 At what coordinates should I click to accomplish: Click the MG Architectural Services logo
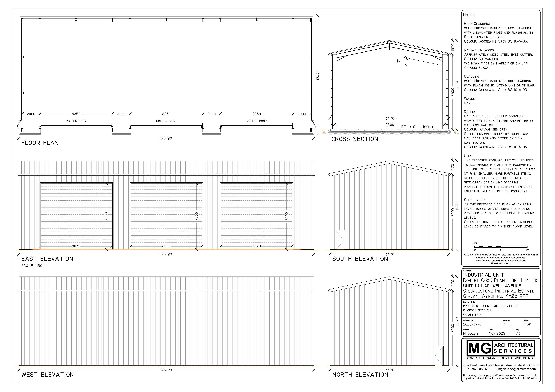coord(501,348)
